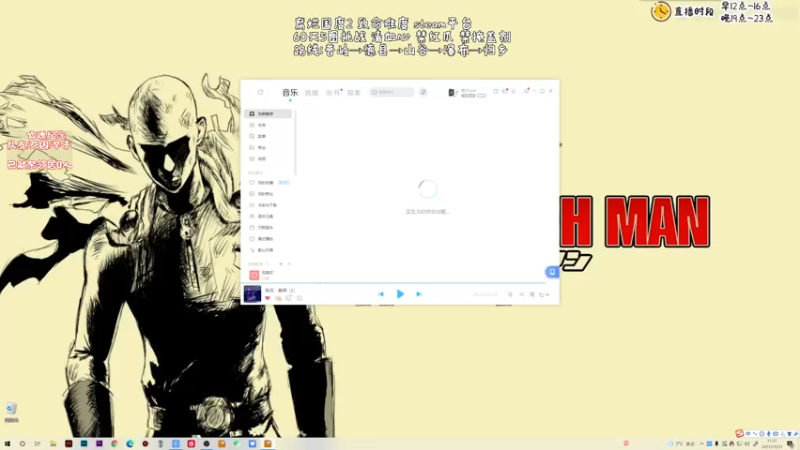This screenshot has width=800, height=450.
Task: Open File Explorer from the taskbar
Action: (x=53, y=444)
